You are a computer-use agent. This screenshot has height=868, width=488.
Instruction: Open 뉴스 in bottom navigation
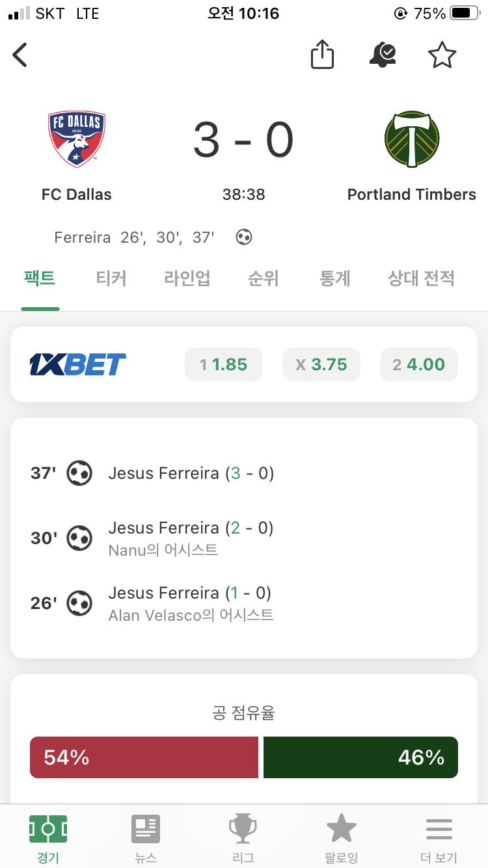146,839
